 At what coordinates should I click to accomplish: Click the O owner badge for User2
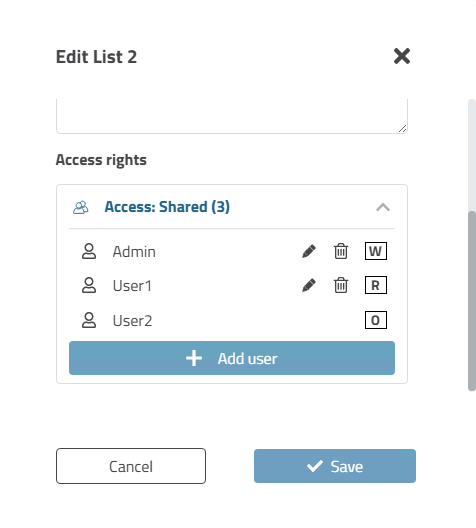click(376, 320)
